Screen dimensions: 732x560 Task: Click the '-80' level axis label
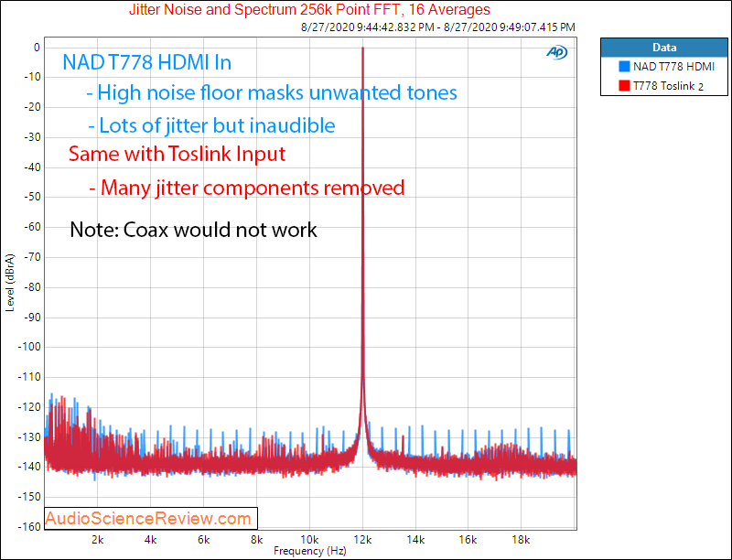coord(32,287)
